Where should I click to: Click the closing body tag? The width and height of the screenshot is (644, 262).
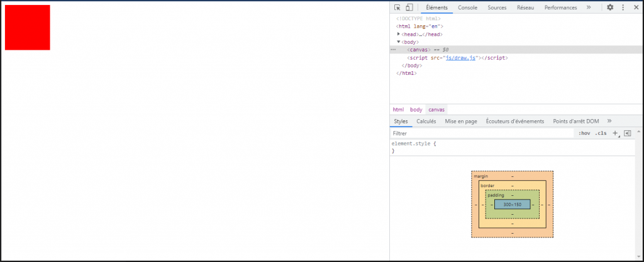tap(411, 65)
